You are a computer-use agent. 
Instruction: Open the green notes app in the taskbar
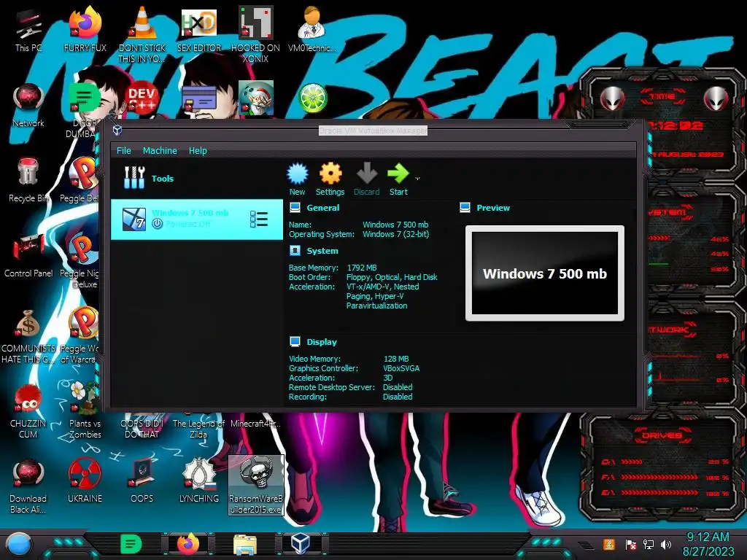point(131,544)
